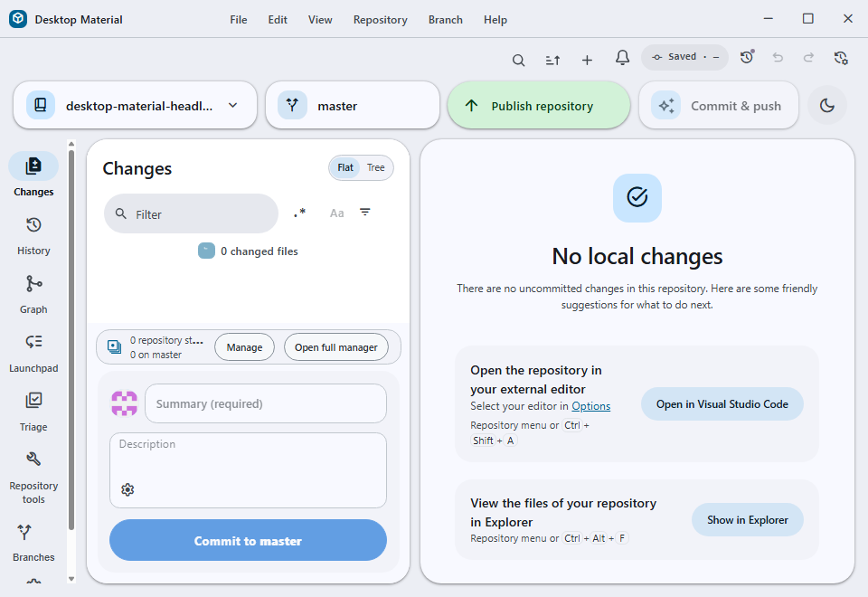Click the Open full manager button

coord(336,347)
